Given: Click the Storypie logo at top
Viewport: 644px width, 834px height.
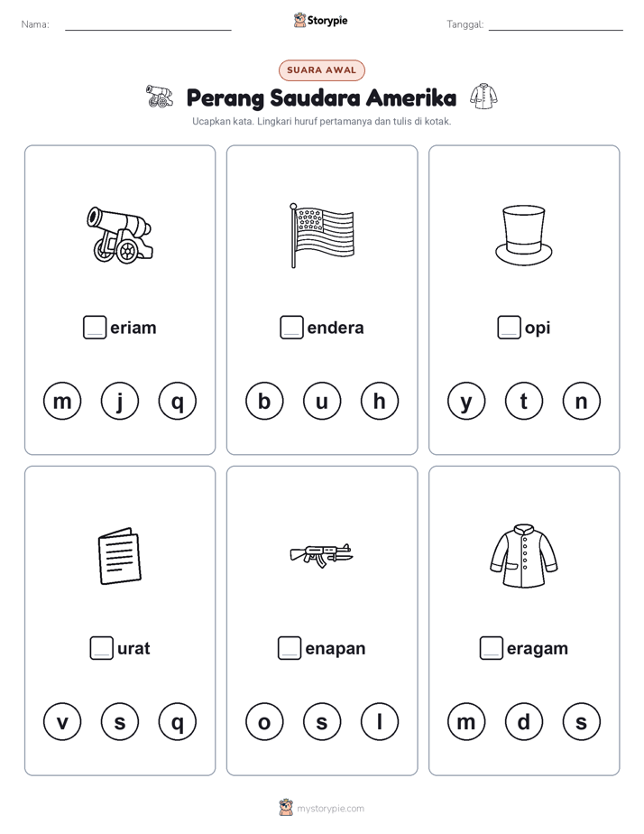Looking at the screenshot, I should pos(321,20).
